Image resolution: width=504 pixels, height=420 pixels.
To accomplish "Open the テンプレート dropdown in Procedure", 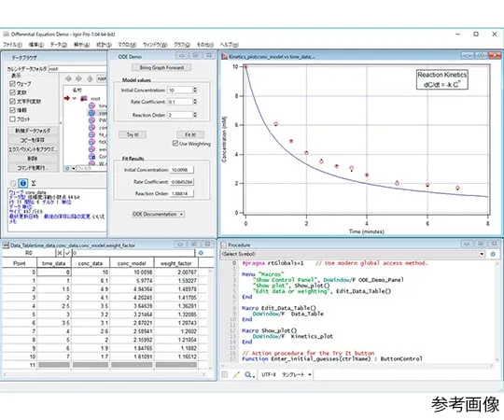I will pos(297,374).
